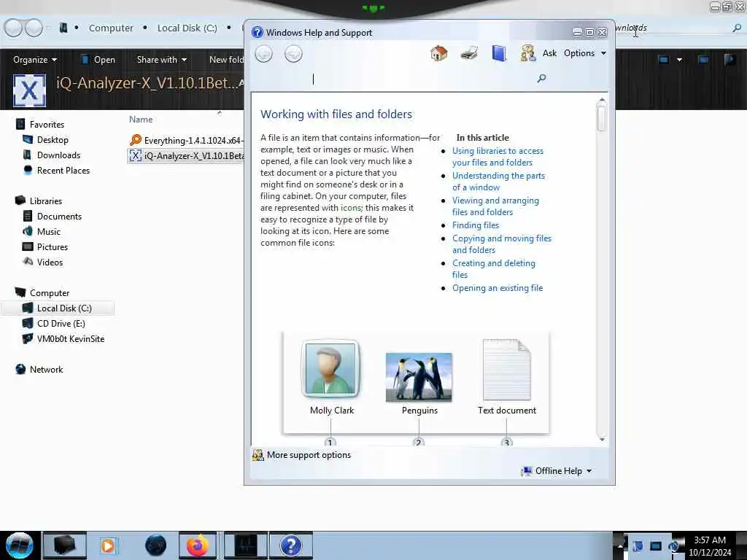Screen dimensions: 747x560
Task: Select Documents library
Action: tap(59, 216)
